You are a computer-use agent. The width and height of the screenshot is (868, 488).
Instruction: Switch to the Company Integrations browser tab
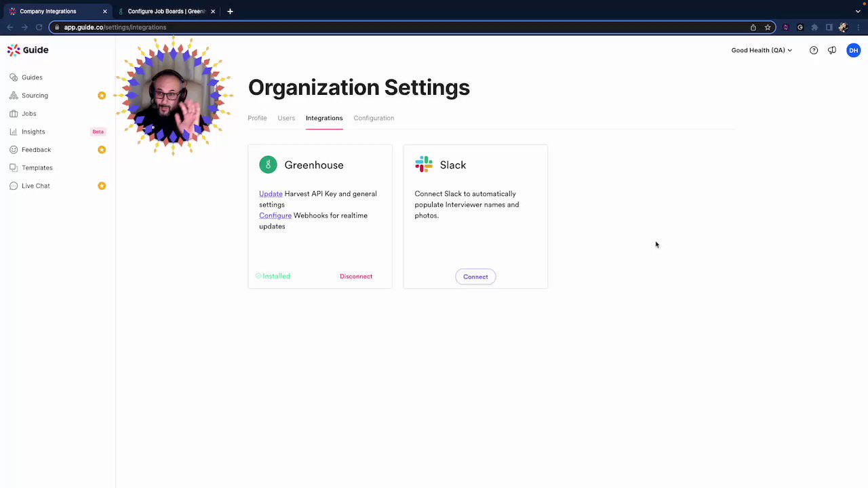tap(57, 12)
